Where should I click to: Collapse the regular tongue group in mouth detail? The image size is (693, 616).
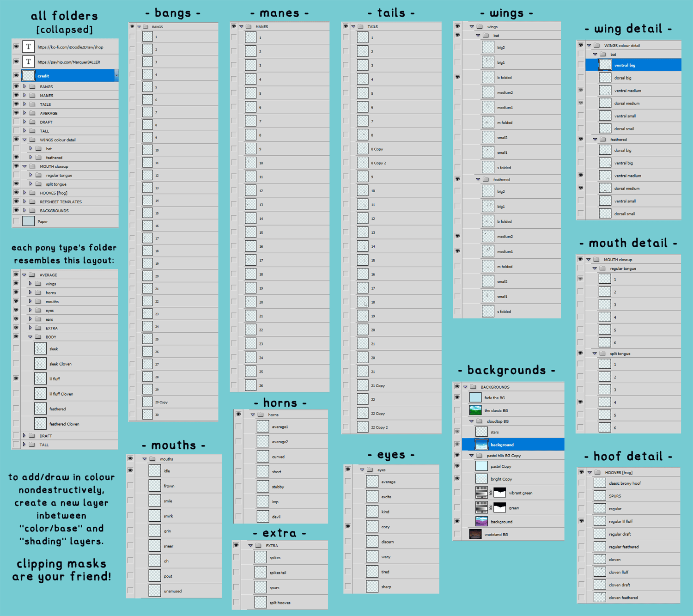point(595,268)
